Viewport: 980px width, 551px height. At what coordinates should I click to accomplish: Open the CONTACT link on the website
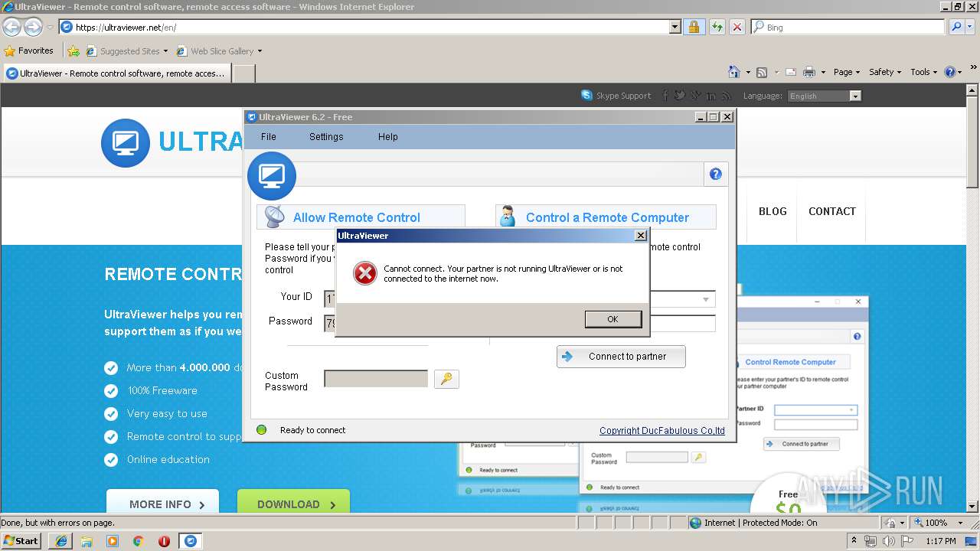point(832,211)
